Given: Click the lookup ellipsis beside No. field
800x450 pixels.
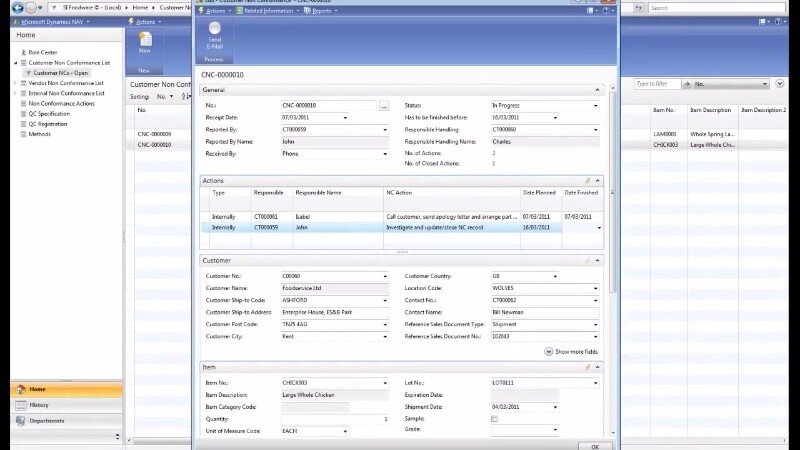Looking at the screenshot, I should pyautogui.click(x=383, y=105).
